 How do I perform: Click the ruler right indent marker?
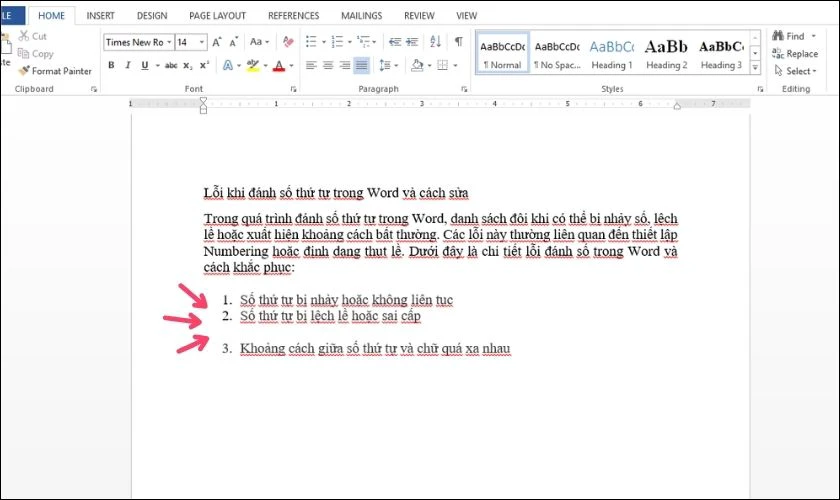coord(677,106)
